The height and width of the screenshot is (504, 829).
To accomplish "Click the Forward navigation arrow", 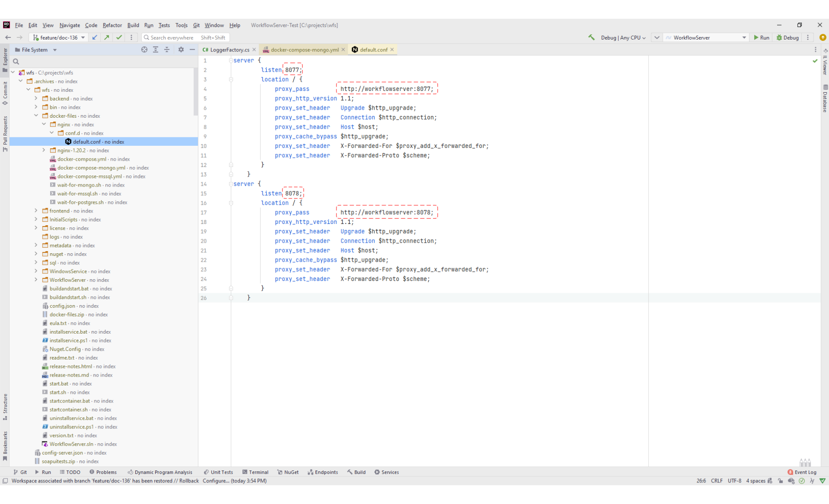I will [x=20, y=37].
